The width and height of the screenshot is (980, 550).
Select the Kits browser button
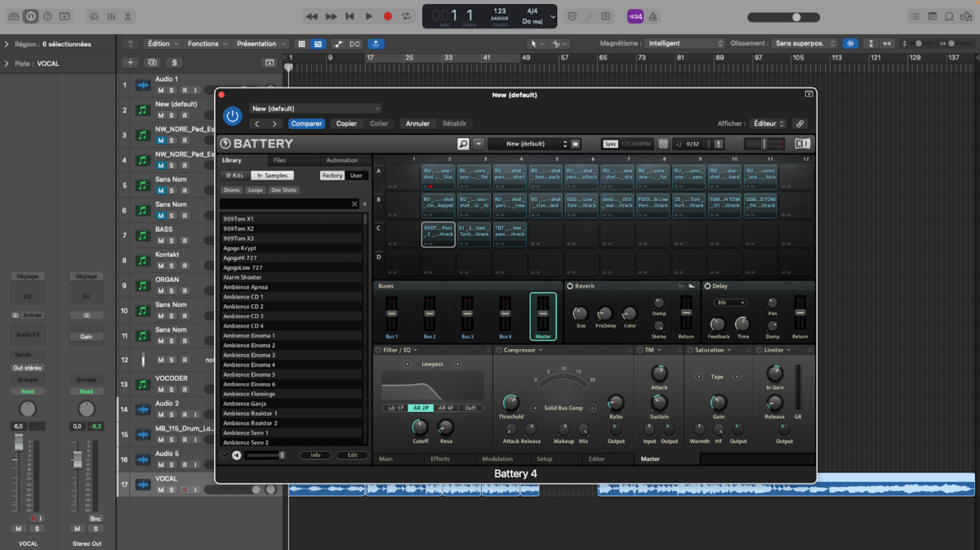point(234,176)
